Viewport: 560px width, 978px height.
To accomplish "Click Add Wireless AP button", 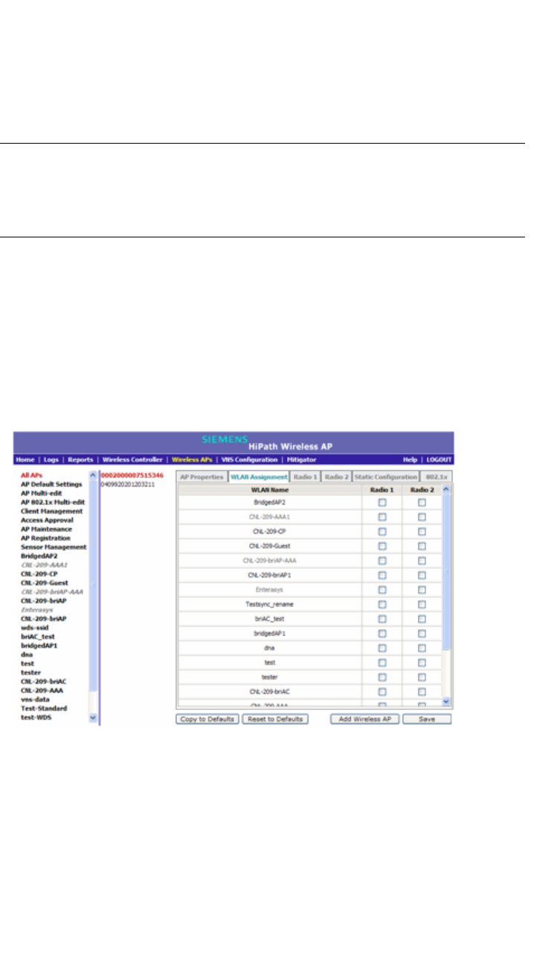I will pyautogui.click(x=365, y=719).
